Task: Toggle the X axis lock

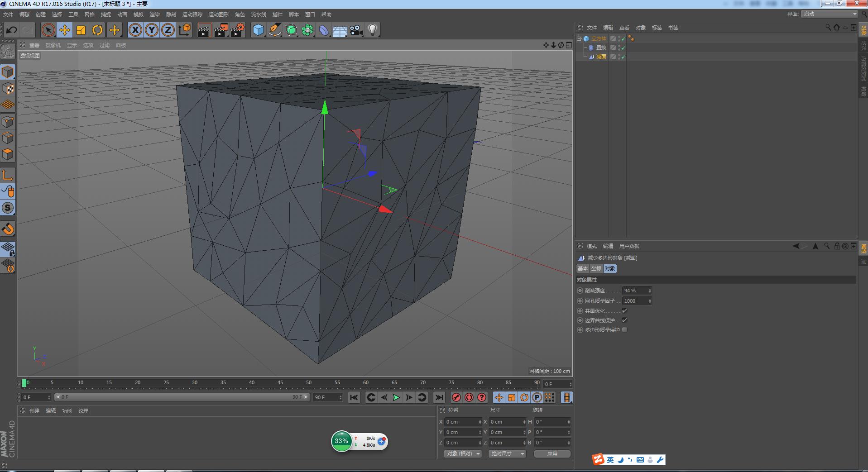Action: [135, 30]
